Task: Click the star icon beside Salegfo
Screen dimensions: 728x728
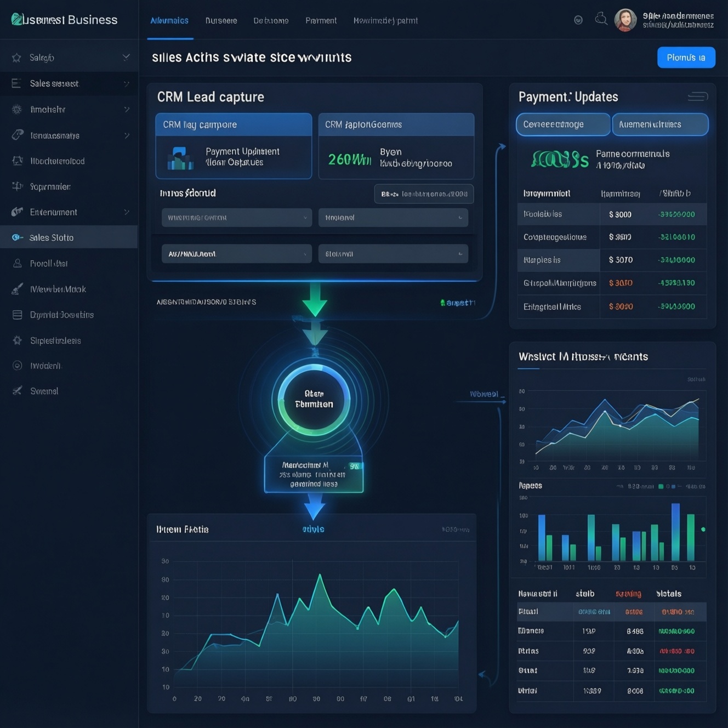Action: pyautogui.click(x=16, y=58)
